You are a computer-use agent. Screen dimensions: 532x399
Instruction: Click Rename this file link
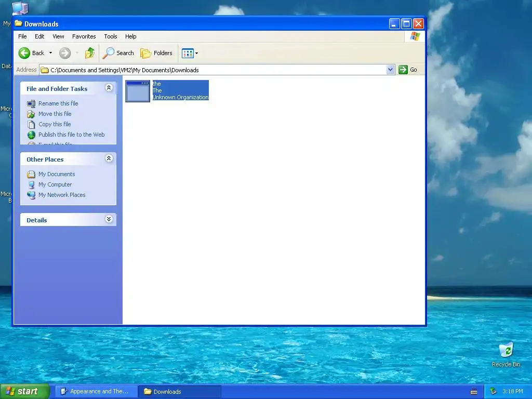(x=58, y=103)
